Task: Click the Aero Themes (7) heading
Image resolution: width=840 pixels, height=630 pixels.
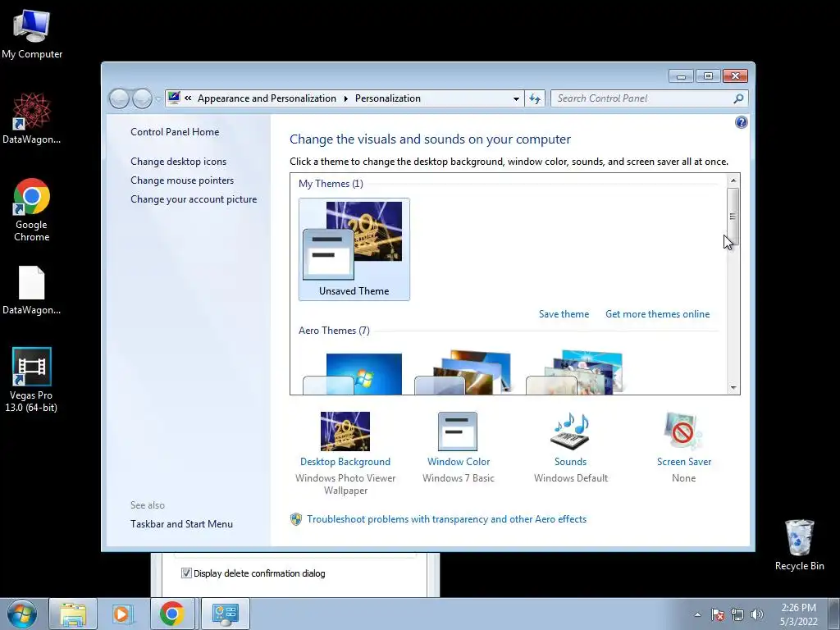Action: 334,331
